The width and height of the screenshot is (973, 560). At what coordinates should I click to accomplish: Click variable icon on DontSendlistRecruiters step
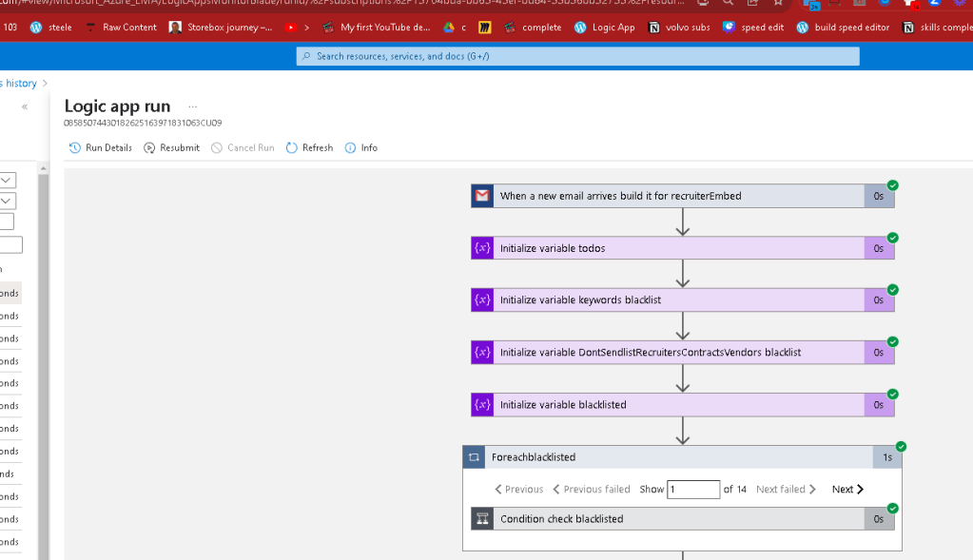[482, 352]
